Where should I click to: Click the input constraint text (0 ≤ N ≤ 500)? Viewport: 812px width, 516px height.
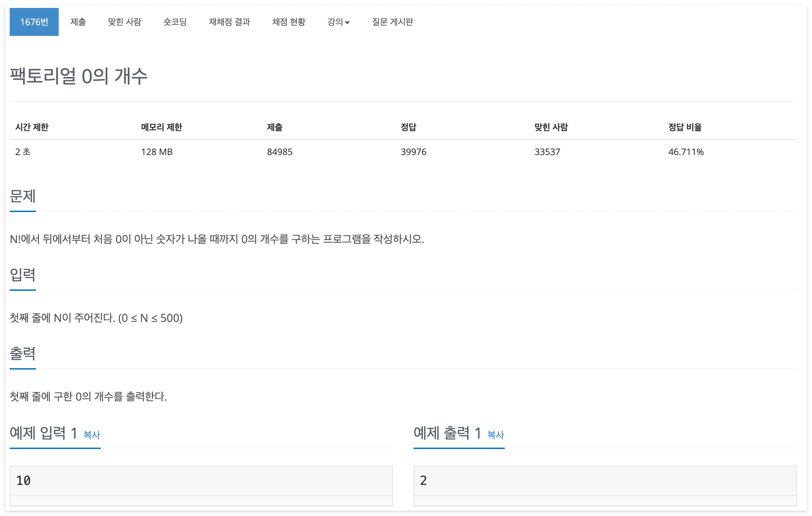[151, 318]
